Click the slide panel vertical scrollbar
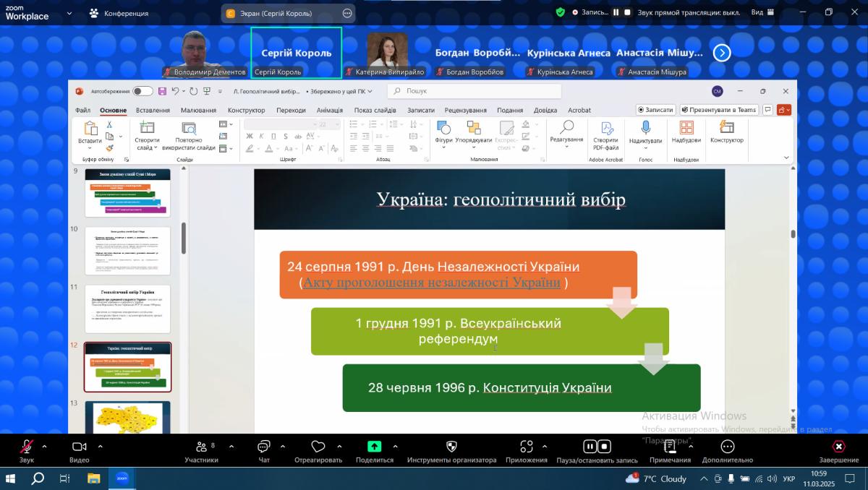The image size is (868, 490). click(x=183, y=238)
